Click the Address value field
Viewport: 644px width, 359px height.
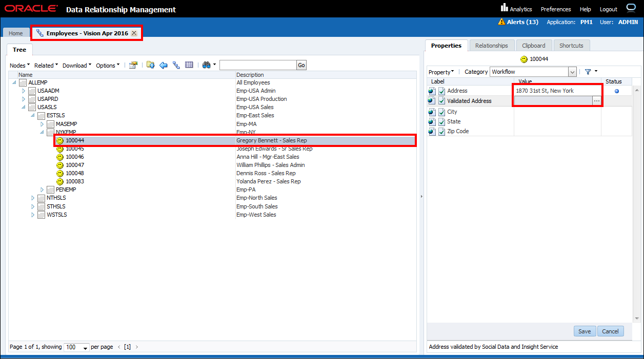pos(557,91)
